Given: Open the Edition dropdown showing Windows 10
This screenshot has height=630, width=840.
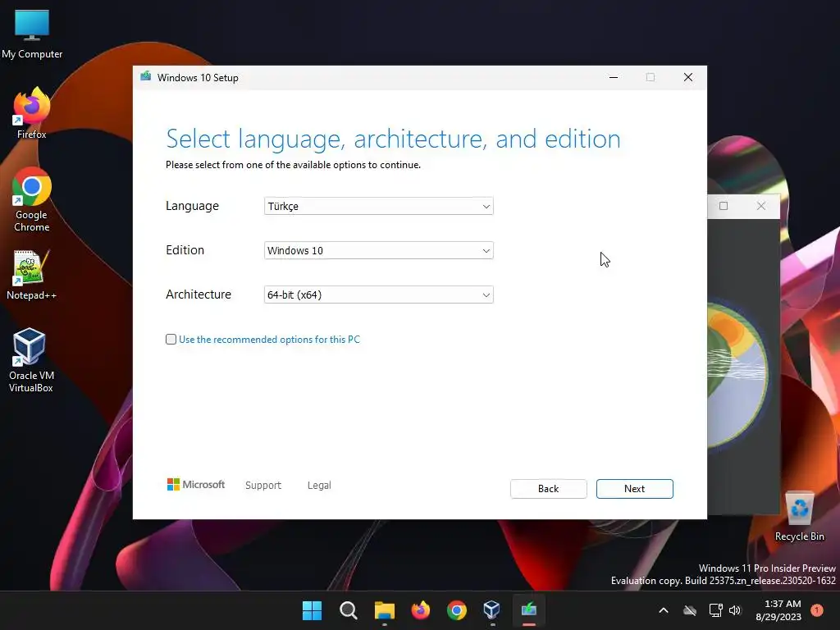Looking at the screenshot, I should coord(378,250).
